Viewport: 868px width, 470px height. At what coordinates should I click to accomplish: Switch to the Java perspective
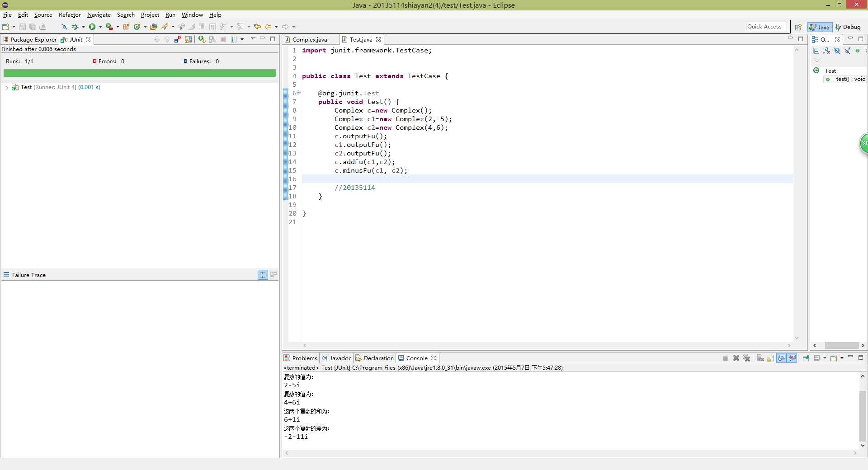click(820, 27)
